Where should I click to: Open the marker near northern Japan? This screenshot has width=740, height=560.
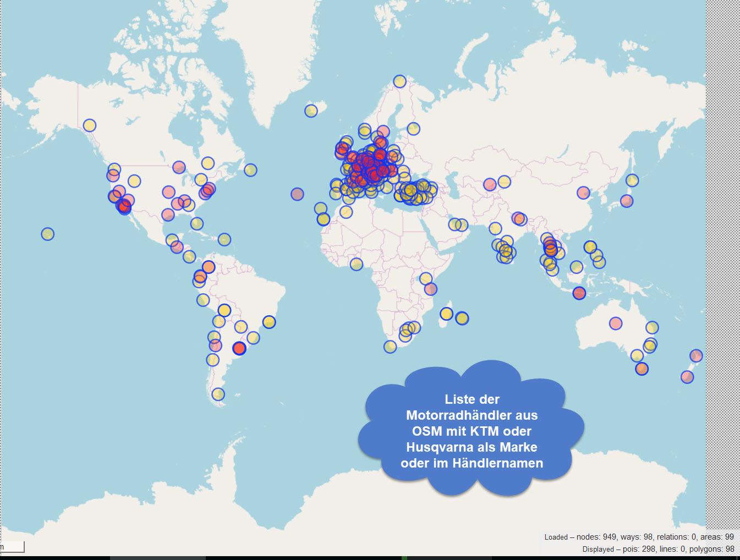[x=632, y=180]
